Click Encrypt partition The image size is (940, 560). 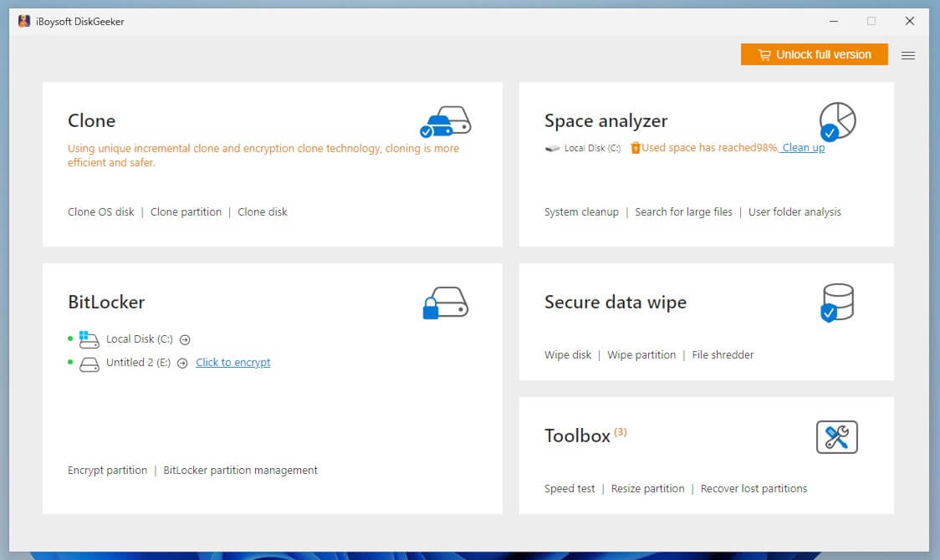(x=107, y=471)
